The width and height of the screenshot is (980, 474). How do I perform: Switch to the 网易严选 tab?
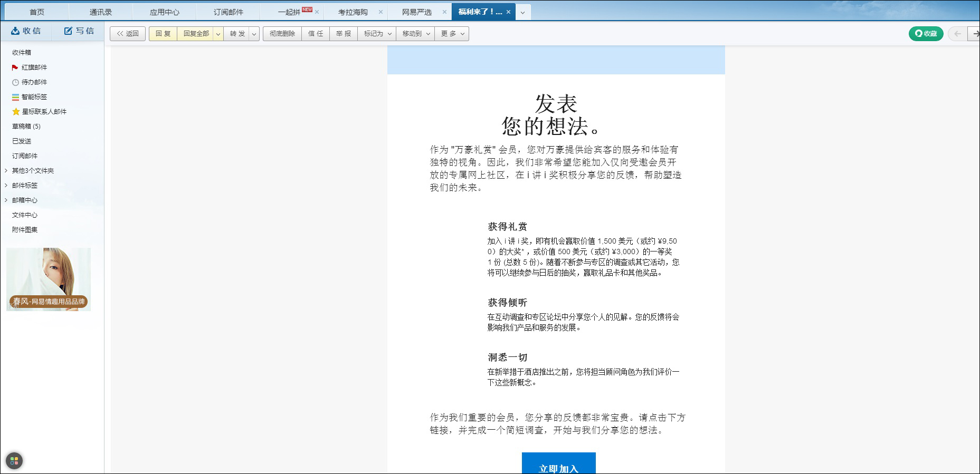click(416, 12)
